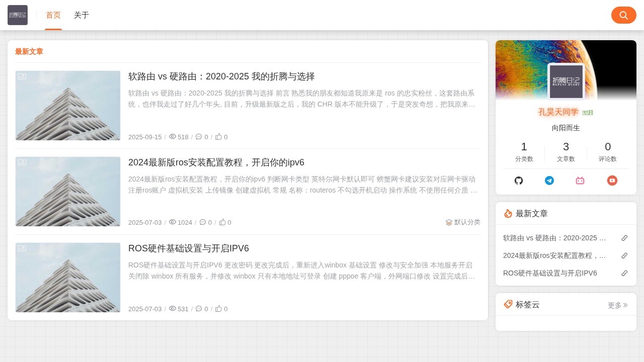Click the site logo in the header
The width and height of the screenshot is (644, 362).
(x=18, y=15)
